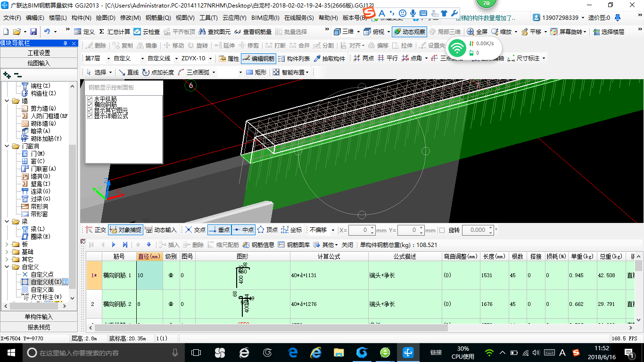
Task: Switch to 三维 3D view
Action: 344,32
